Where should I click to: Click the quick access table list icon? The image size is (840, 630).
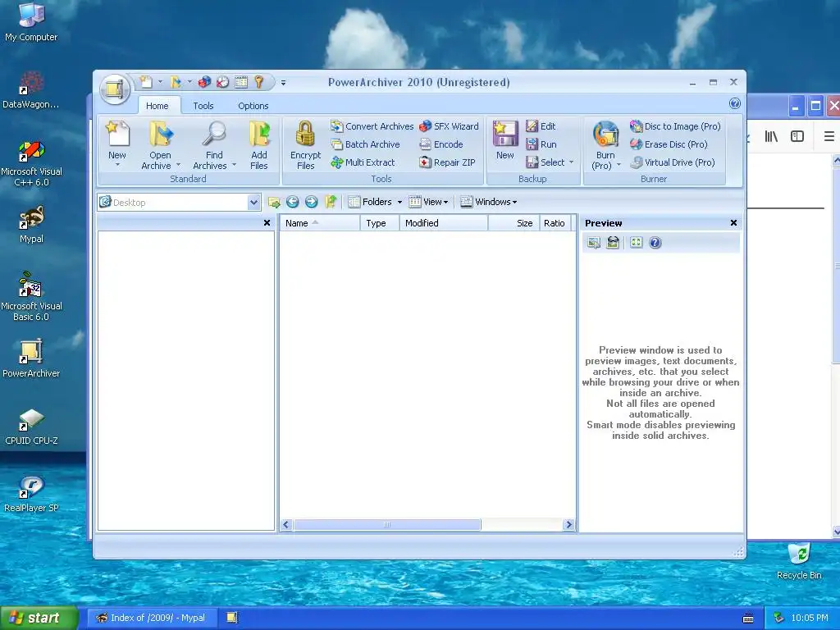point(241,82)
